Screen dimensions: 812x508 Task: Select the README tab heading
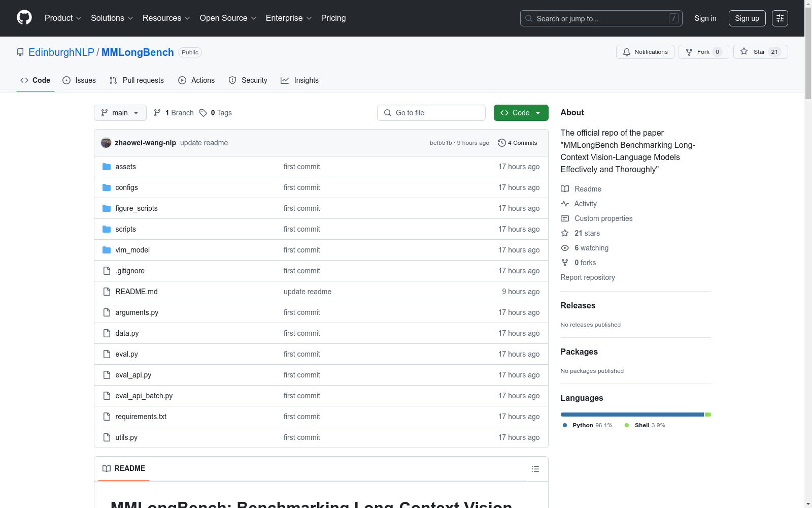click(124, 468)
